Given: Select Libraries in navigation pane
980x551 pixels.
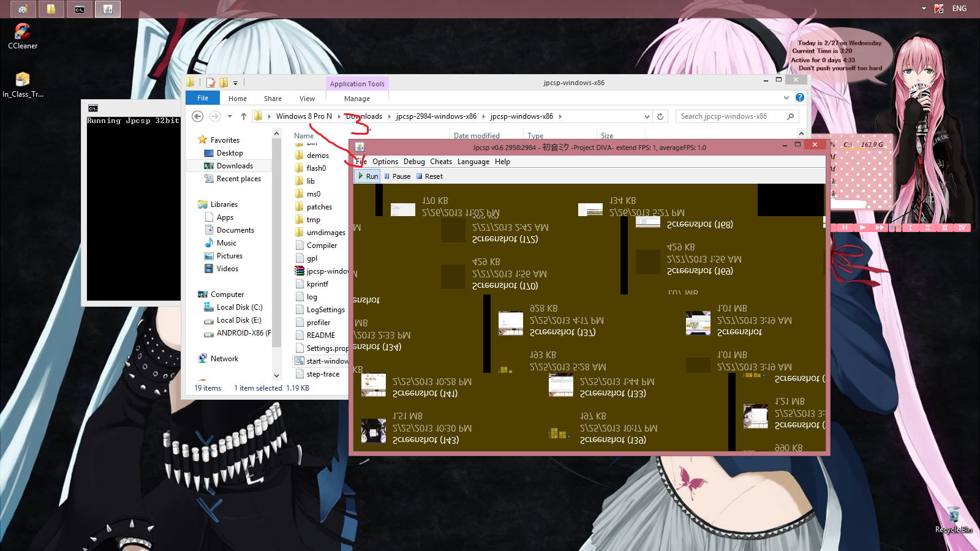Looking at the screenshot, I should pyautogui.click(x=224, y=204).
